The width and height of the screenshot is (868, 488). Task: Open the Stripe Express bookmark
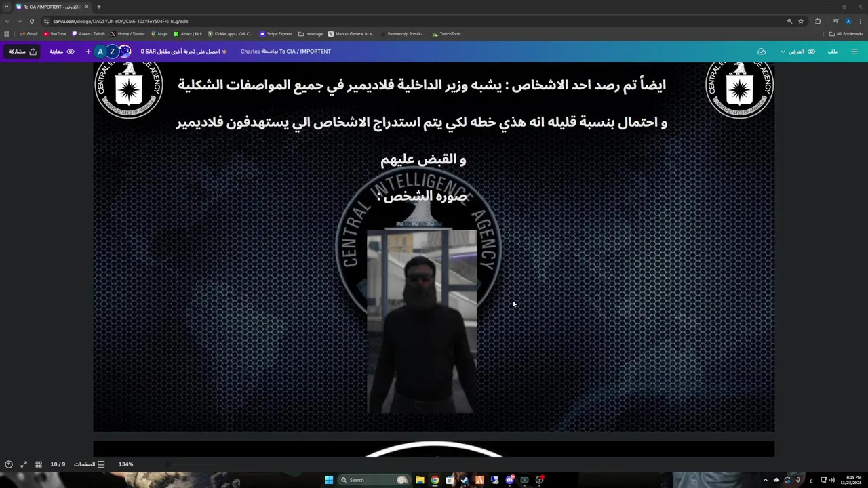pyautogui.click(x=276, y=34)
